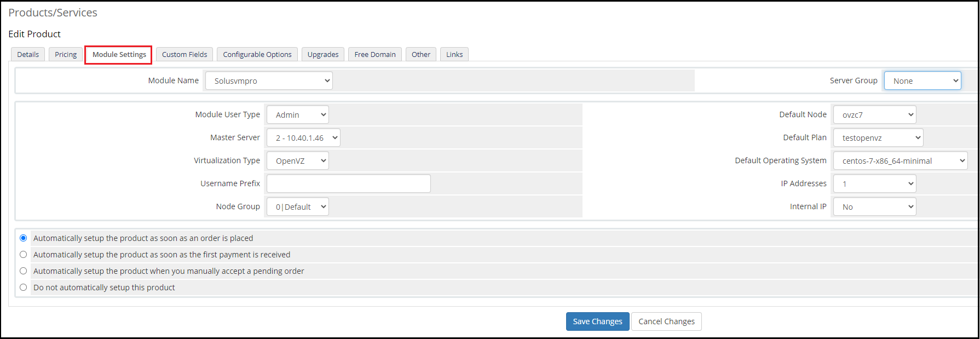Choose setup on manually accepted pending order
This screenshot has height=339, width=980.
point(24,271)
